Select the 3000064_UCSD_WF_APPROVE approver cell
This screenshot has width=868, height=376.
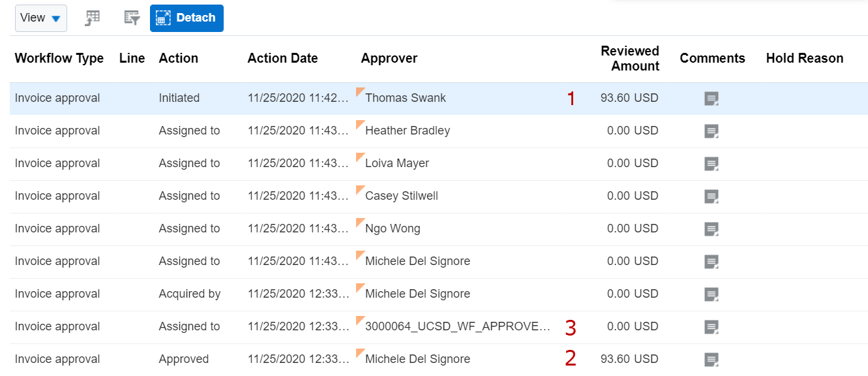click(x=457, y=326)
